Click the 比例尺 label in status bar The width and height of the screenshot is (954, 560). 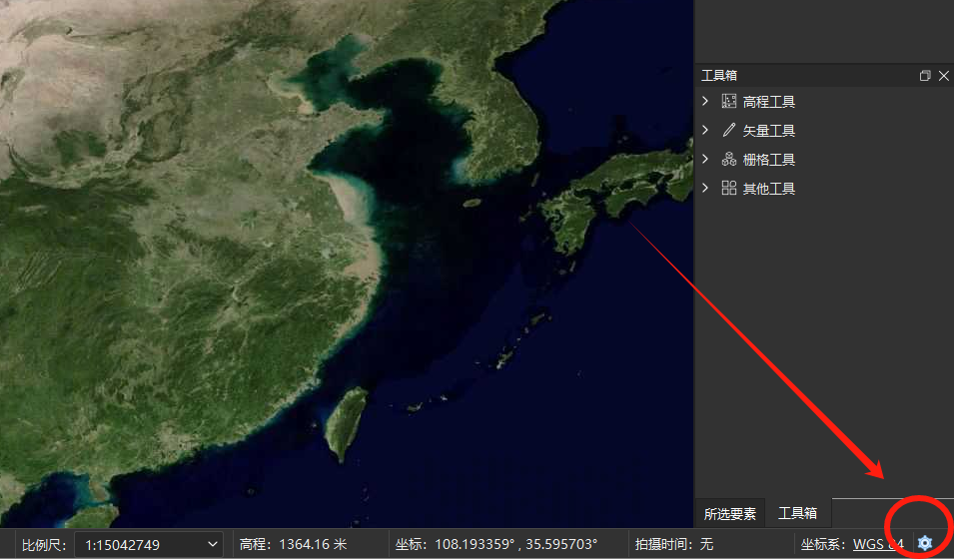[x=44, y=545]
